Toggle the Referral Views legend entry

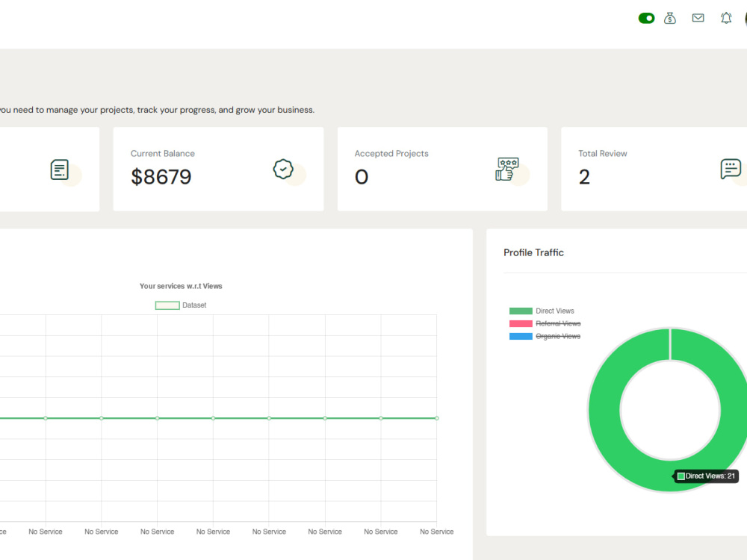tap(545, 324)
